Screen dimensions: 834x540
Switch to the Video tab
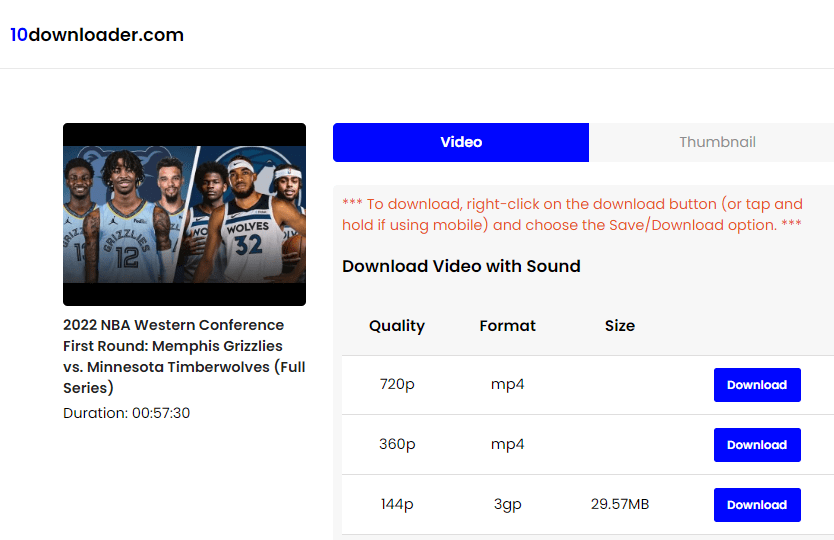pyautogui.click(x=461, y=142)
